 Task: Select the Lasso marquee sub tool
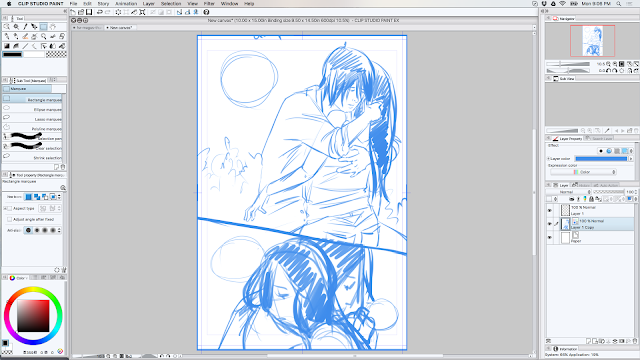[32, 119]
